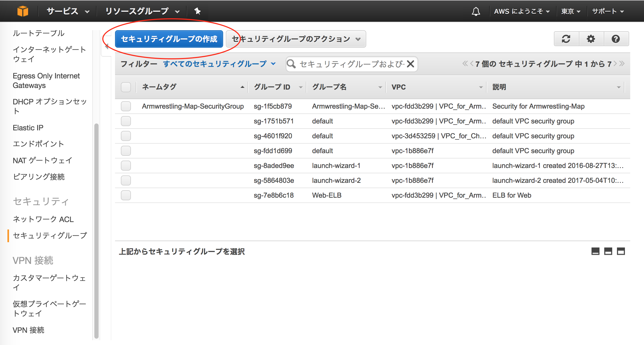Open the サポート dropdown menu

[x=608, y=11]
